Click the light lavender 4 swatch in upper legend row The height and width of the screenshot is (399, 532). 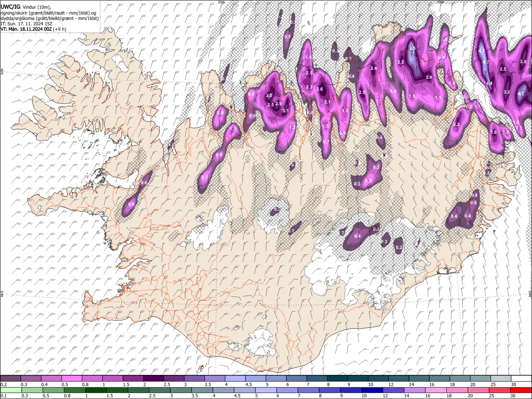(x=235, y=379)
